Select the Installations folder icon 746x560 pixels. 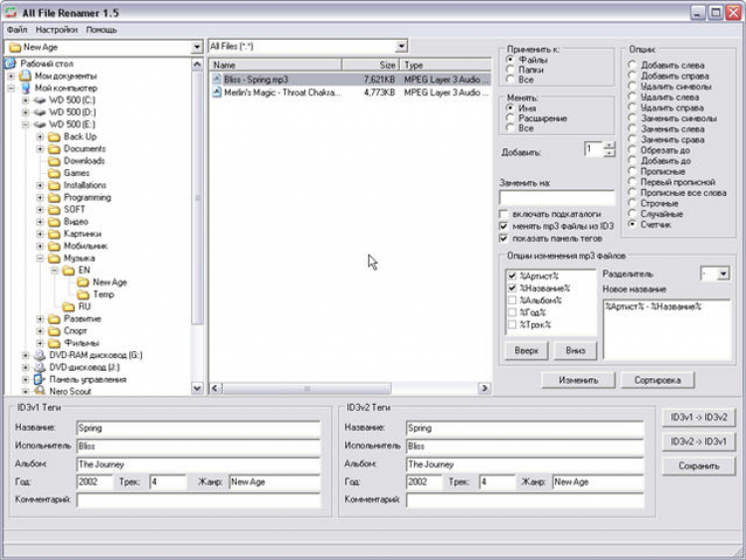55,186
